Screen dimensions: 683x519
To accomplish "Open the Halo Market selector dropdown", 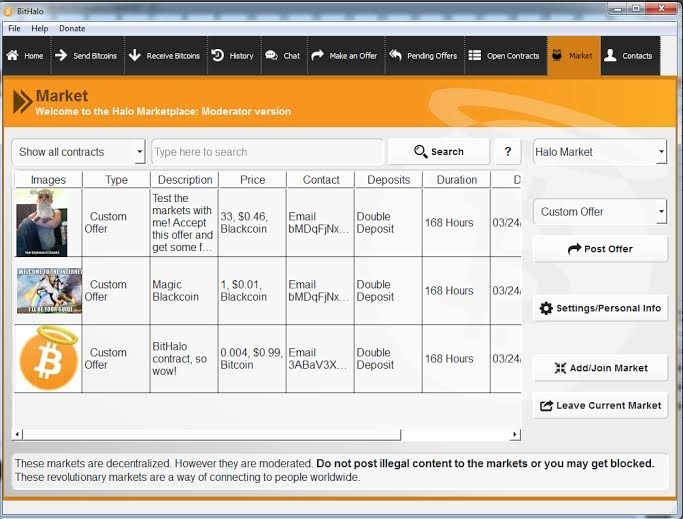I will pyautogui.click(x=599, y=152).
